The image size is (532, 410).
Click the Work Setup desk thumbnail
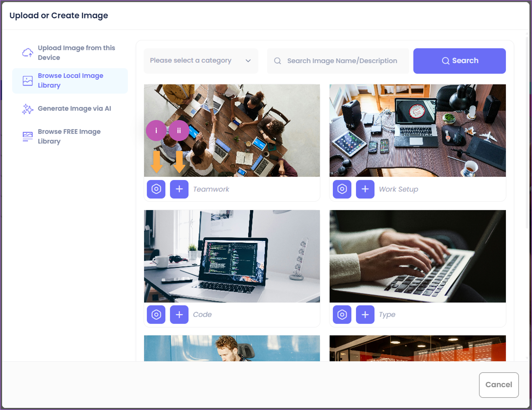tap(418, 130)
